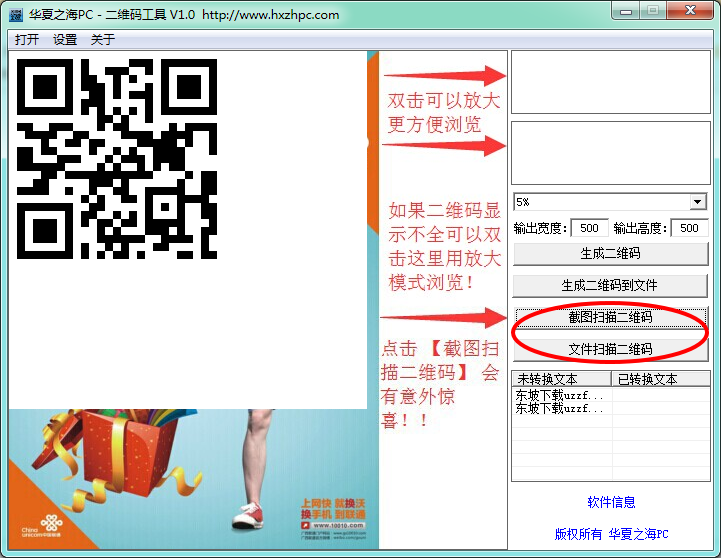Select first 东坡下载uzzf... list row
Image resolution: width=721 pixels, height=558 pixels.
611,395
